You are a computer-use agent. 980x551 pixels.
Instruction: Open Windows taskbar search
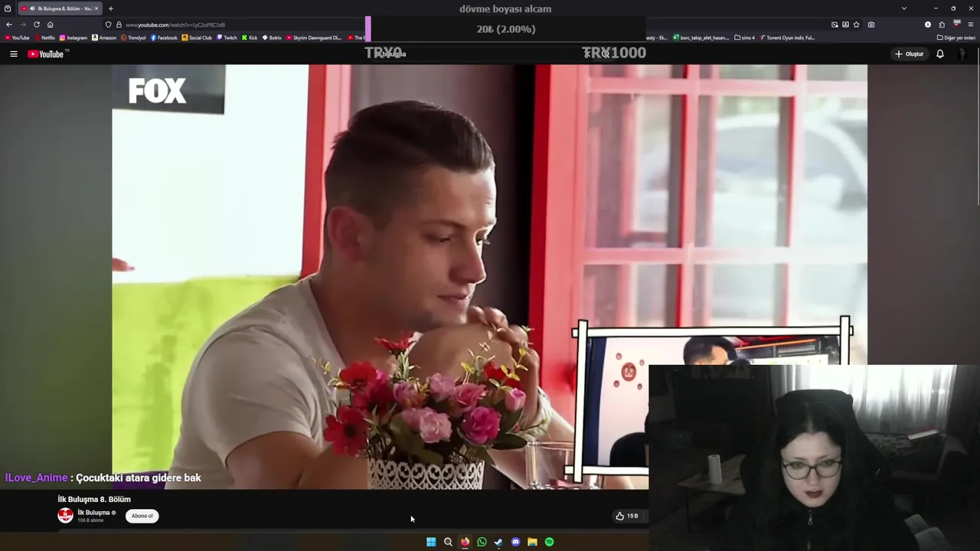(448, 542)
